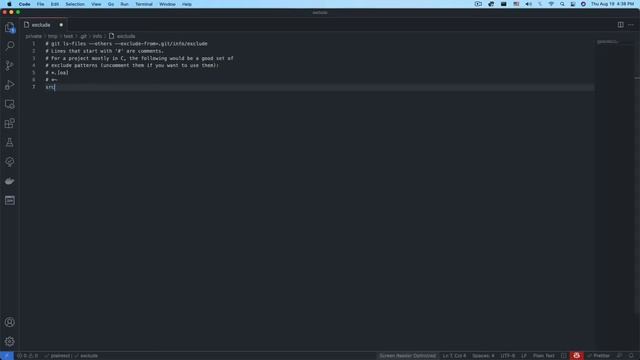Click the menu bar date and time
This screenshot has height=360, width=640.
pyautogui.click(x=612, y=4)
